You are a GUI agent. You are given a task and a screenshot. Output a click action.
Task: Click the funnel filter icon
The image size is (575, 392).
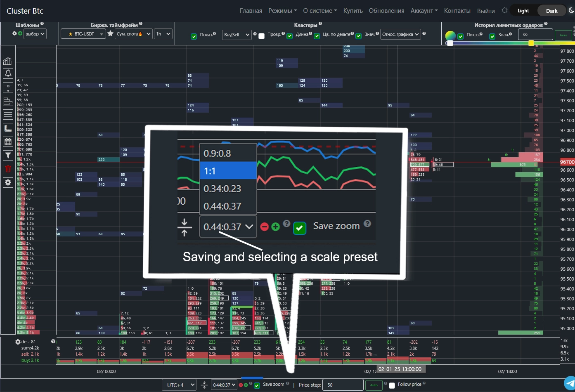pyautogui.click(x=8, y=155)
